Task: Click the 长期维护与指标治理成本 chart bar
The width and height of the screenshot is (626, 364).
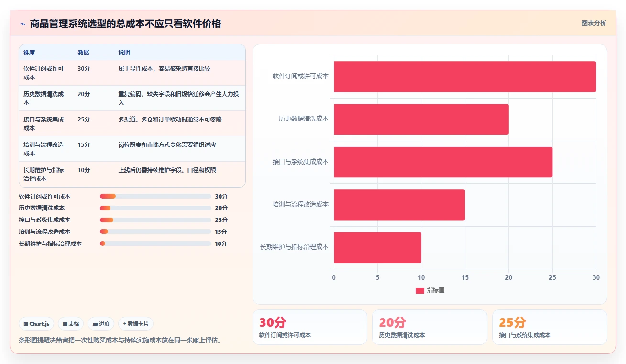Action: pos(377,248)
